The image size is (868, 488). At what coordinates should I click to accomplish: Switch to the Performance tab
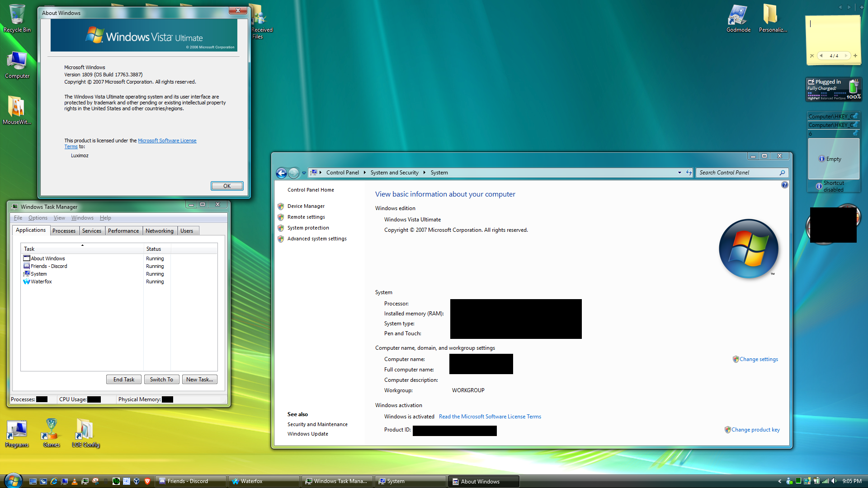click(x=123, y=231)
